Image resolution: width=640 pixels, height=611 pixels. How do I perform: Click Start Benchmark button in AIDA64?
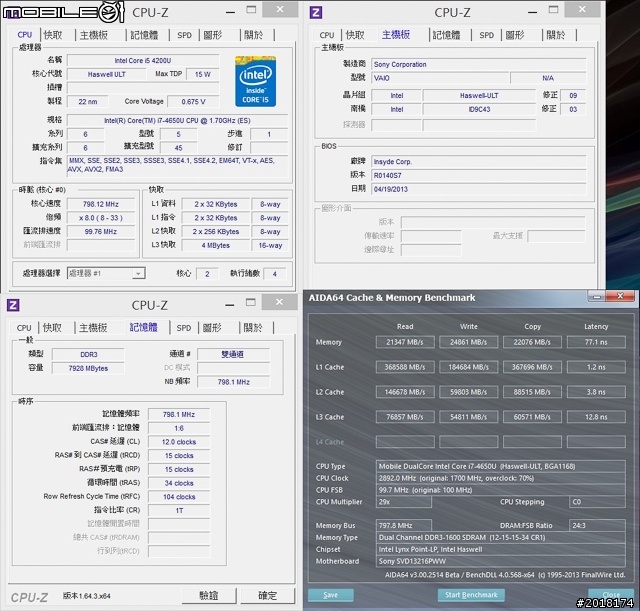coord(471,595)
